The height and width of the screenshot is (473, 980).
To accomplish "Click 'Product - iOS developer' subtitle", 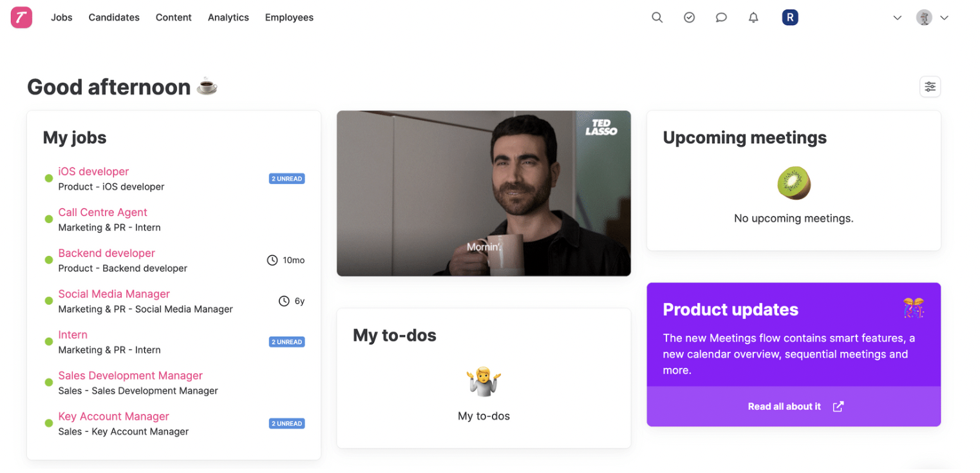I will click(111, 187).
